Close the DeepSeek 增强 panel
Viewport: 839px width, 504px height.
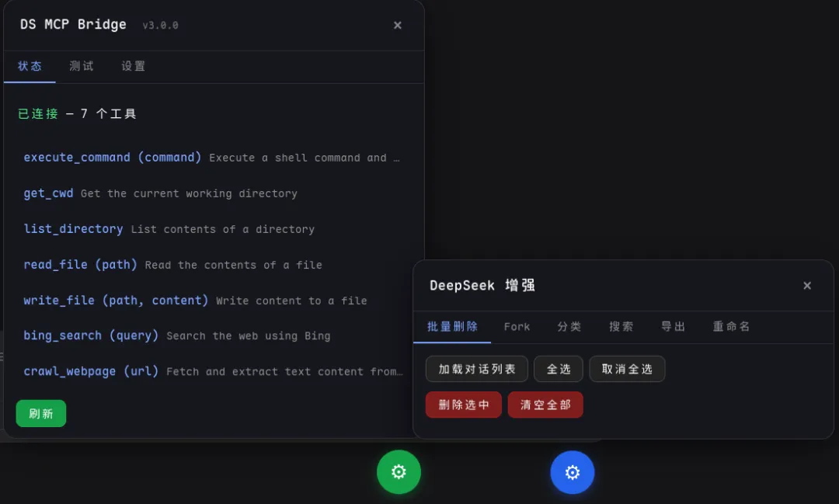click(x=807, y=286)
